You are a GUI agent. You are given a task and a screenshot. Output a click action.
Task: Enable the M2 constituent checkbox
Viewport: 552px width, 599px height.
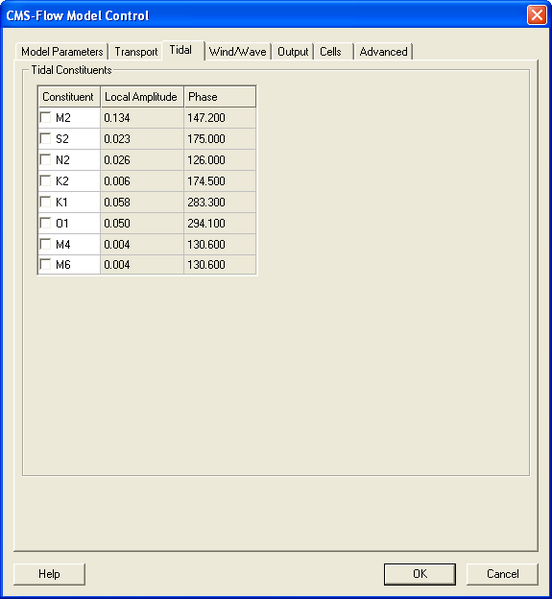45,117
